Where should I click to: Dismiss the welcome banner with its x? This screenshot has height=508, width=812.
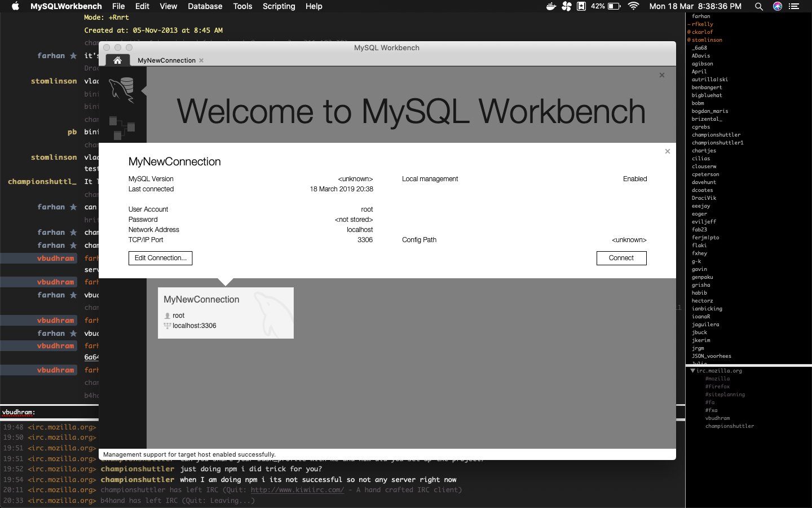[662, 75]
